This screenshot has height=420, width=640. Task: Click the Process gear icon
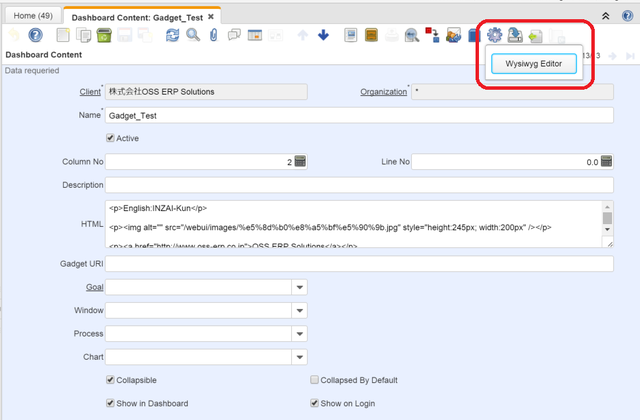click(494, 36)
